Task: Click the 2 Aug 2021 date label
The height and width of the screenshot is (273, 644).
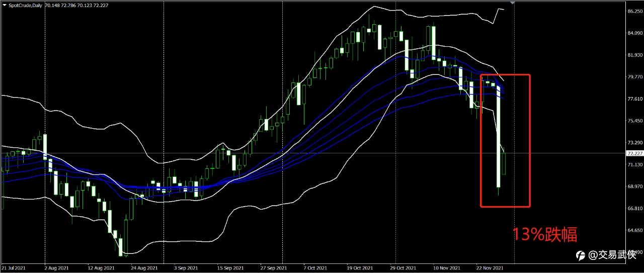Action: point(57,268)
